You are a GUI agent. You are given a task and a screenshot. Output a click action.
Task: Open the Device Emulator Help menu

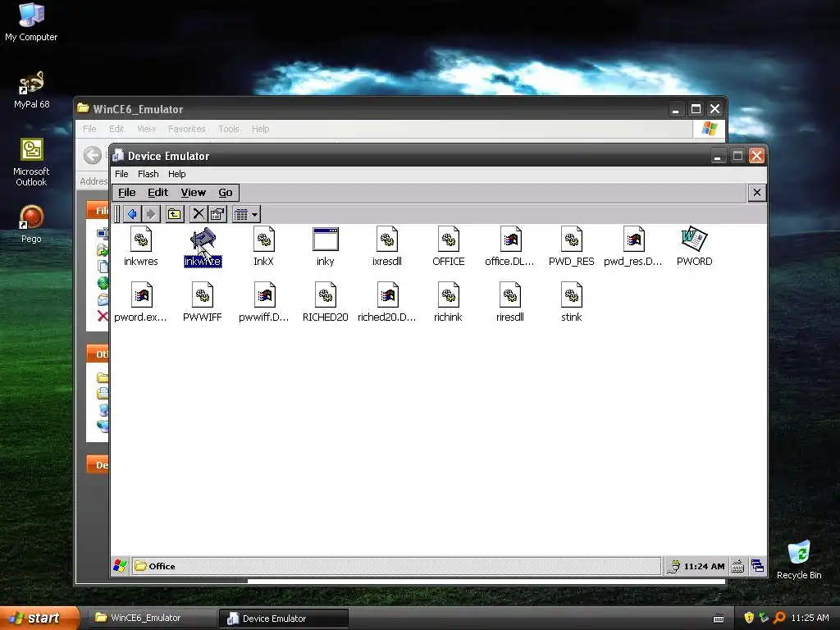177,174
